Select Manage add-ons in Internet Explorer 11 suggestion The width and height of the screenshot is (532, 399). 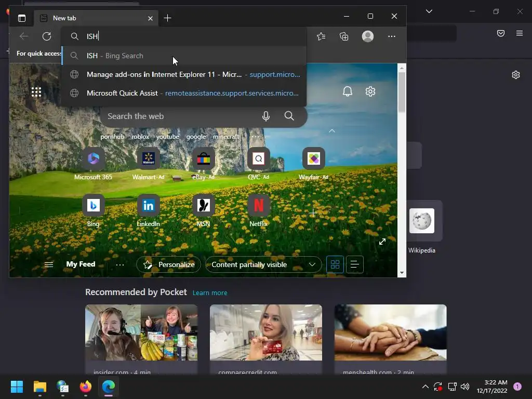[x=184, y=74]
